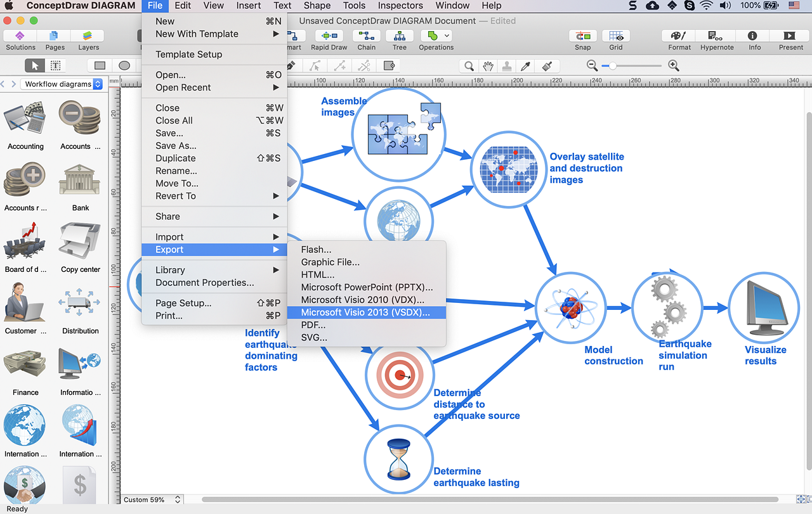Click the macOS volume icon
Image resolution: width=812 pixels, height=514 pixels.
coord(724,6)
